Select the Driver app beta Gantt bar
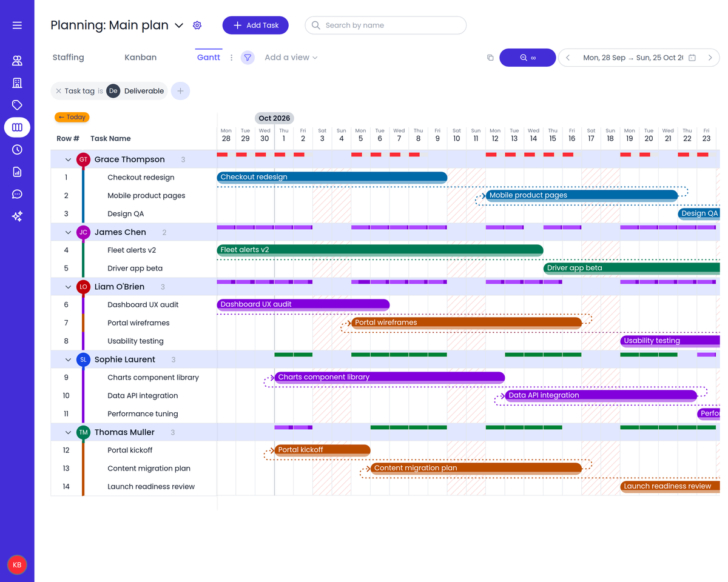728x582 pixels. pos(632,268)
